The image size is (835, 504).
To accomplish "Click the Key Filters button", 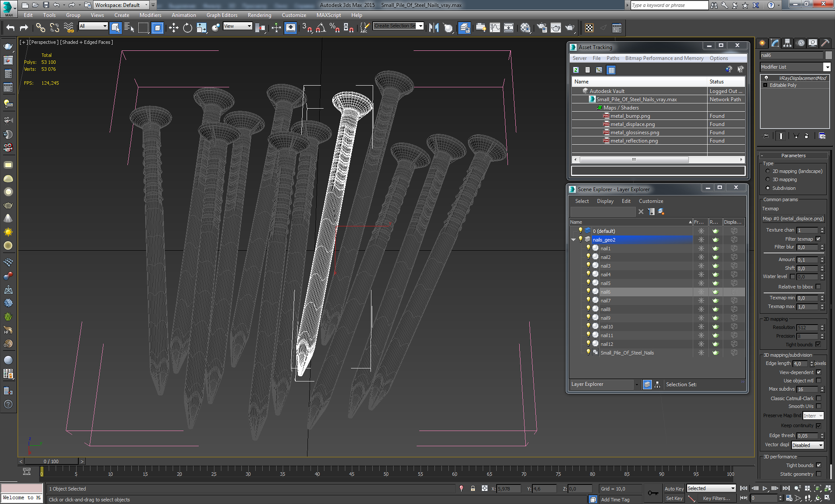I will 716,498.
